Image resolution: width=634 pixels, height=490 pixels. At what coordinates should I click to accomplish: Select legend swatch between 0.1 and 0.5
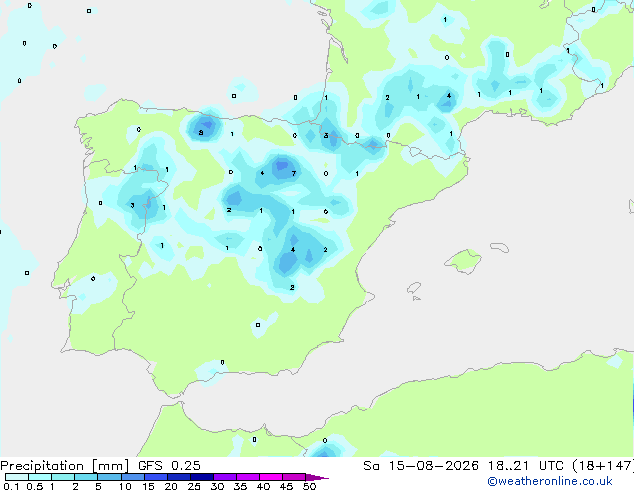(17, 477)
